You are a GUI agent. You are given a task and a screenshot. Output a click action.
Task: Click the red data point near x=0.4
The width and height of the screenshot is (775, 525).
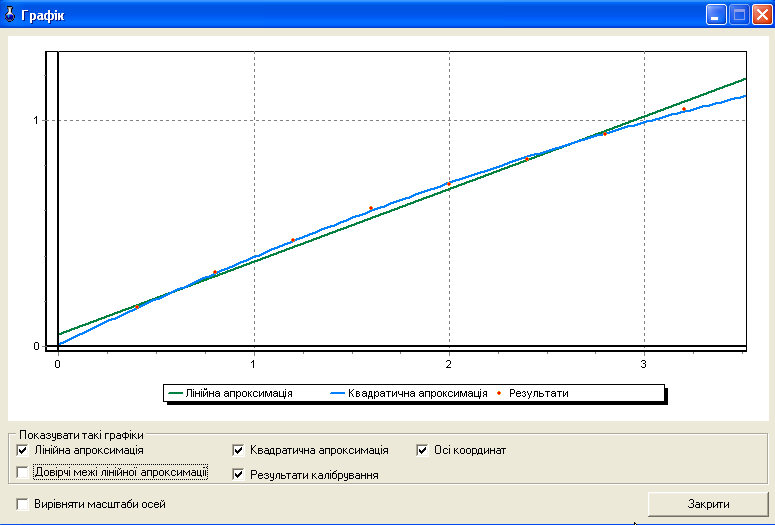[x=137, y=307]
